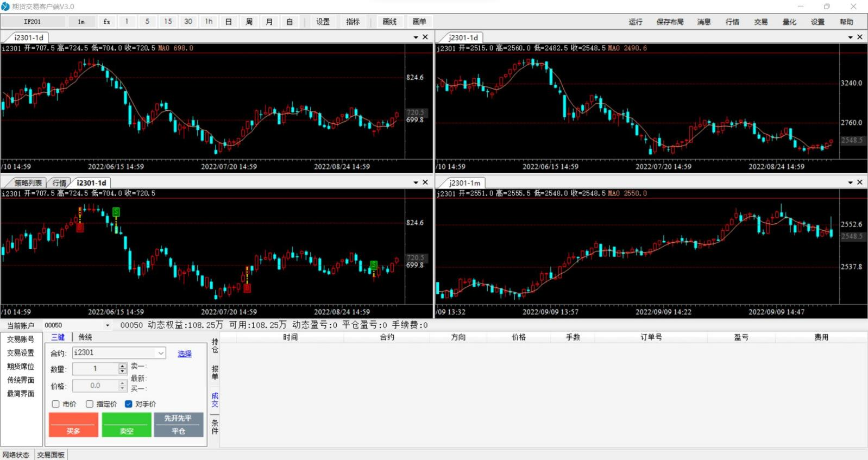Open the 当前账户 account dropdown

click(107, 325)
